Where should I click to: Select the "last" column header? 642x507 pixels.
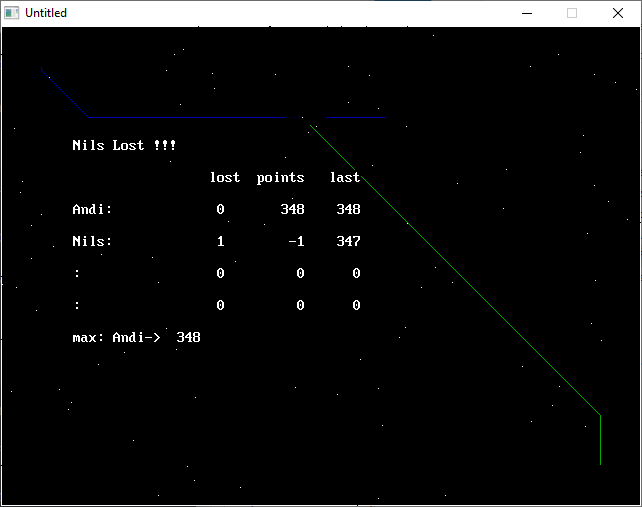[x=345, y=178]
